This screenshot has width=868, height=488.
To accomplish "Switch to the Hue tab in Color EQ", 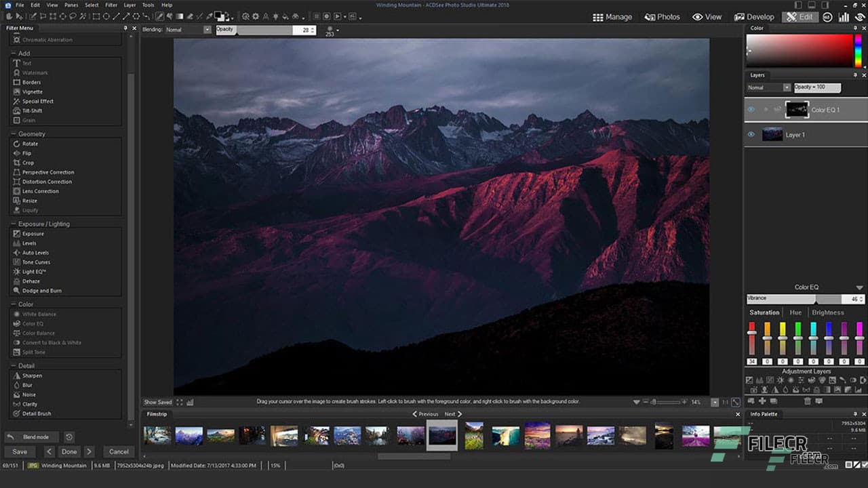I will click(795, 312).
